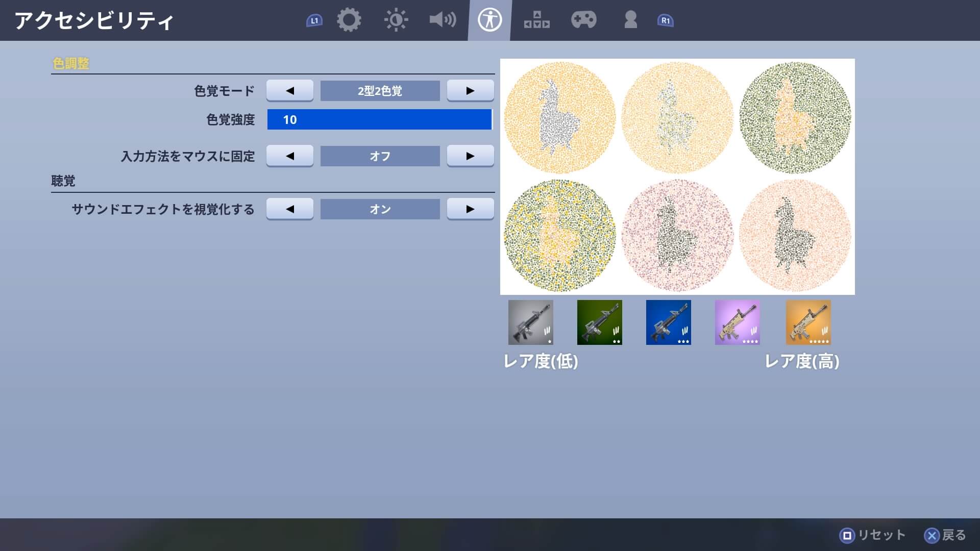
Task: Toggle mouse input lock (入力方法をマウスに固定) right arrow
Action: coord(470,156)
